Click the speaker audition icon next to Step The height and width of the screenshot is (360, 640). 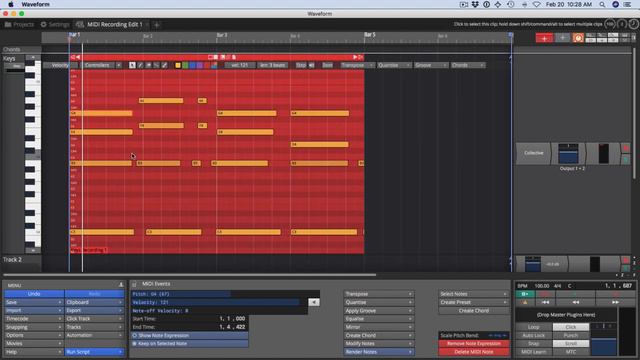pos(311,65)
